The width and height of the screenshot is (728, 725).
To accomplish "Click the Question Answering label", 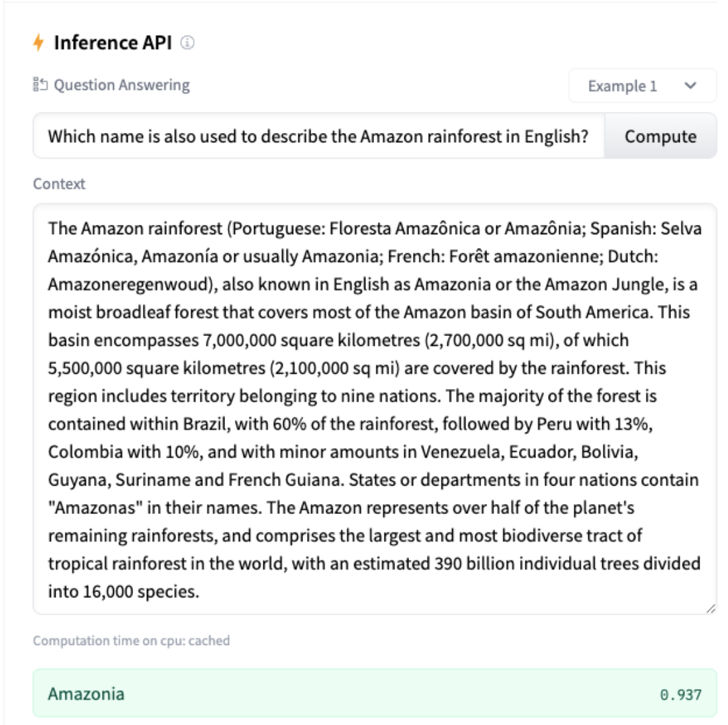I will click(x=122, y=85).
